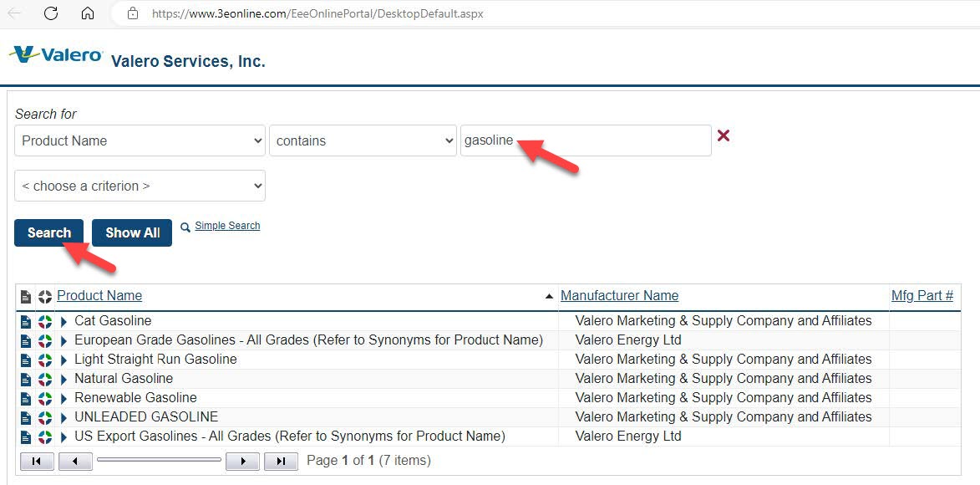Screen dimensions: 980x485
Task: Click colored circle icon for Light Straight Run Gasoline
Action: point(45,360)
